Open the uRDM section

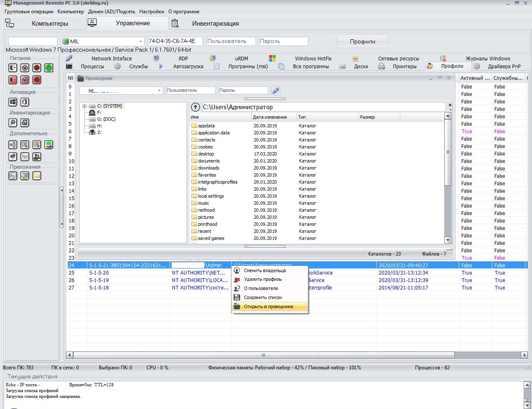(241, 58)
